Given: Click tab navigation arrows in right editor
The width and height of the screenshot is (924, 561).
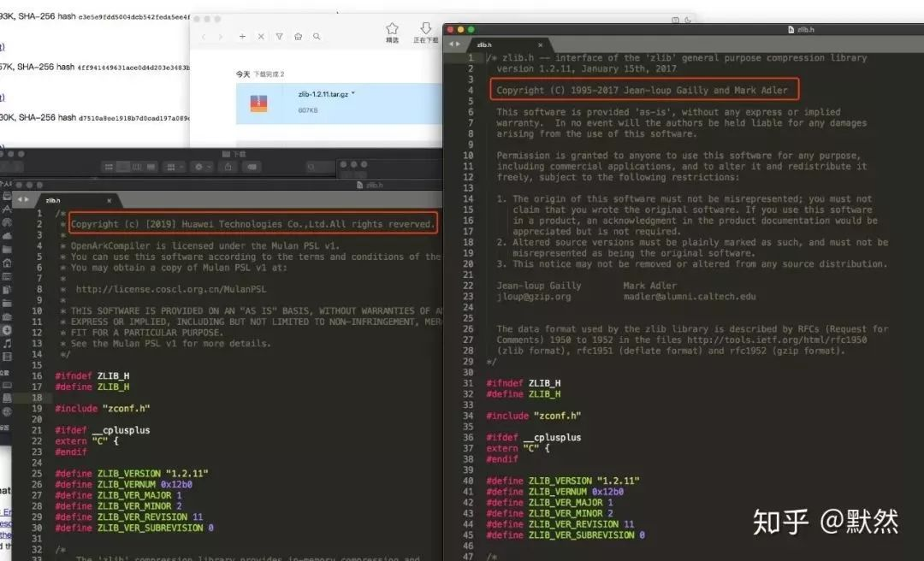Looking at the screenshot, I should coord(454,44).
